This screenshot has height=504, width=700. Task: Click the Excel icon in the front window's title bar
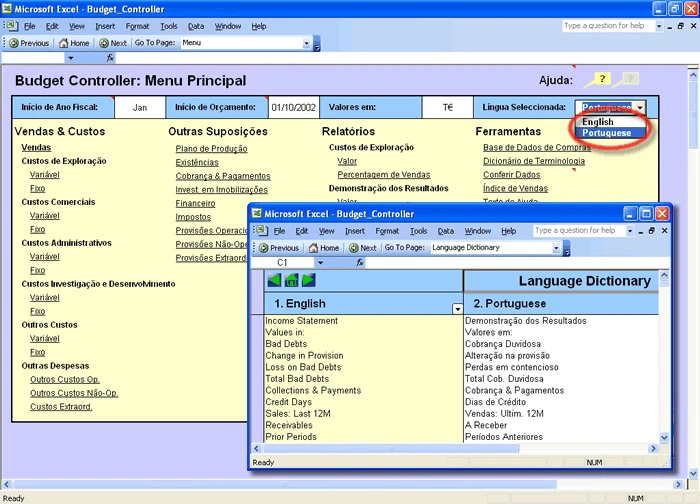[257, 214]
